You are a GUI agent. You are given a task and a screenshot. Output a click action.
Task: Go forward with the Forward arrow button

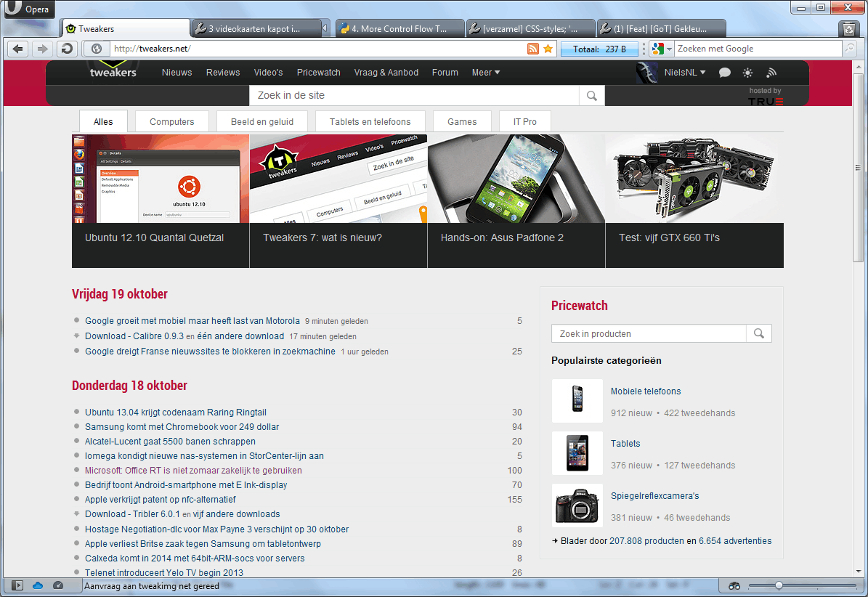pyautogui.click(x=43, y=49)
